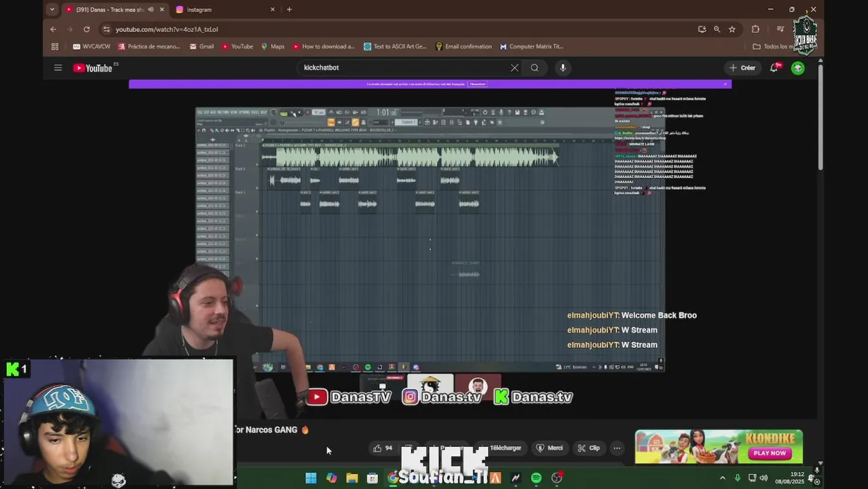868x489 pixels.
Task: View site information next to the URL
Action: [106, 29]
